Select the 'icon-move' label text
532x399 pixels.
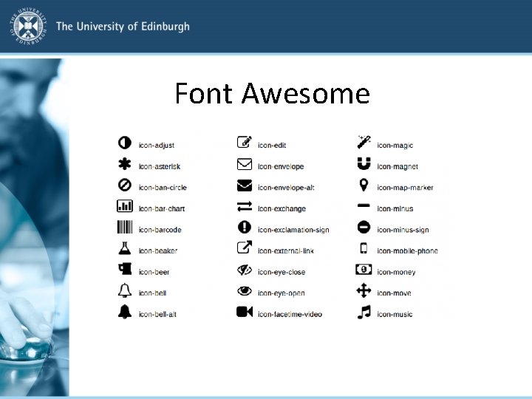(x=394, y=293)
